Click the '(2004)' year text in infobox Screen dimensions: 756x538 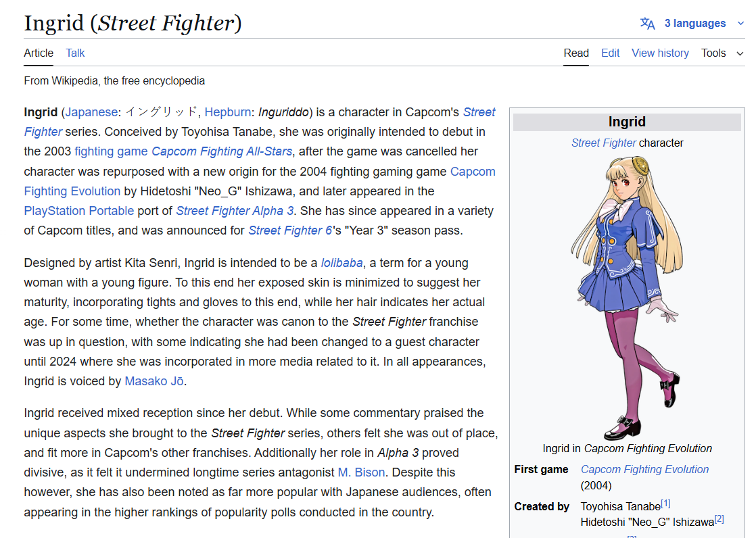[x=596, y=485]
